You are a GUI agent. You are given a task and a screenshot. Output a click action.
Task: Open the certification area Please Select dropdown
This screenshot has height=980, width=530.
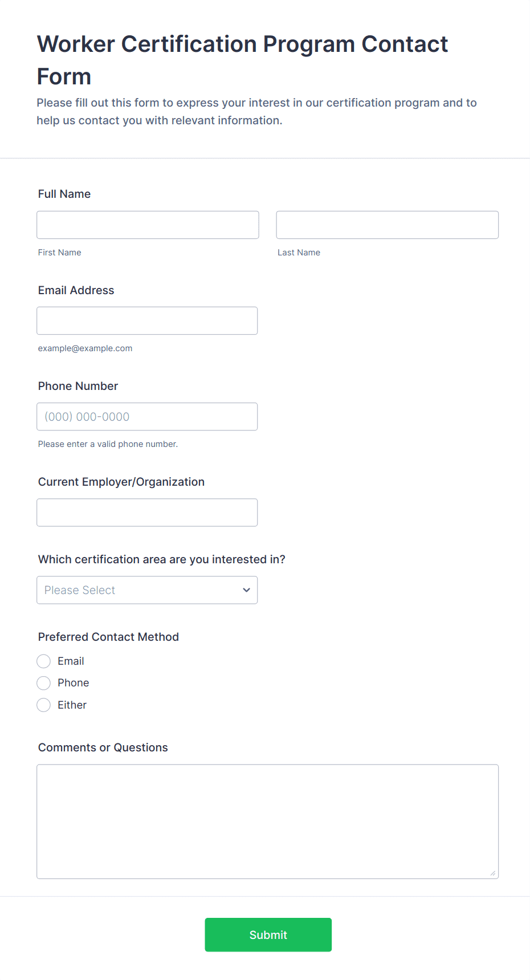pos(147,589)
